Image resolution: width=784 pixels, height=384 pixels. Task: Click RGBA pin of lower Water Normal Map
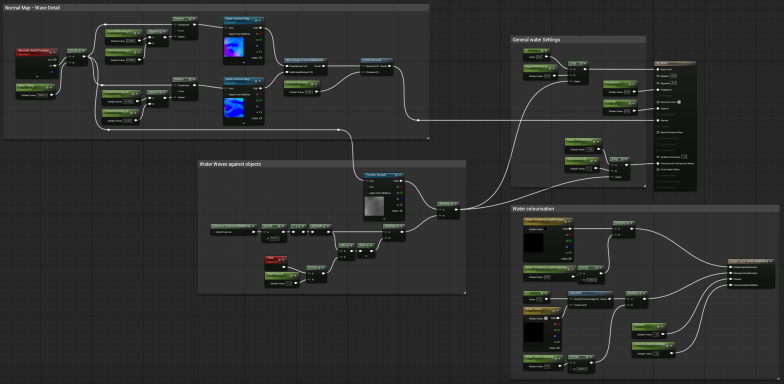pyautogui.click(x=260, y=118)
